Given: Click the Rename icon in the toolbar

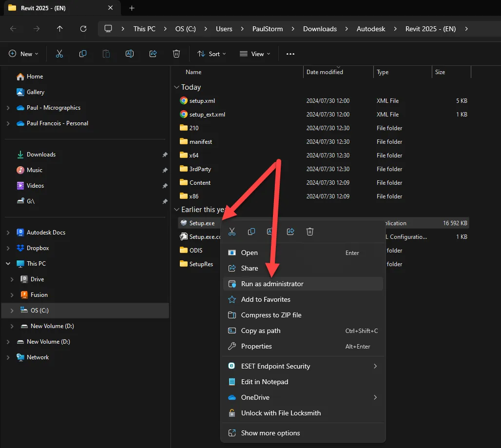Looking at the screenshot, I should (x=130, y=54).
